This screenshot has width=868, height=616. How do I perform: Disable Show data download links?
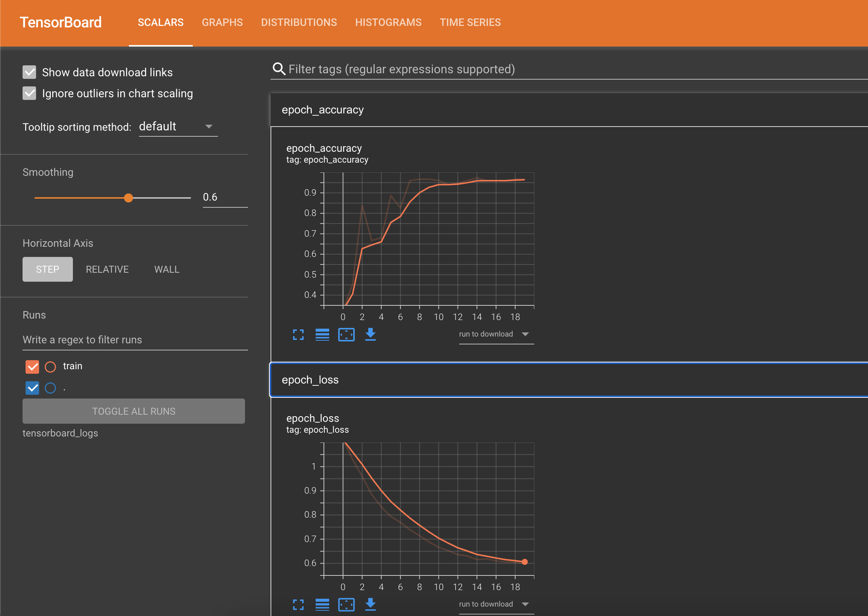click(x=29, y=72)
